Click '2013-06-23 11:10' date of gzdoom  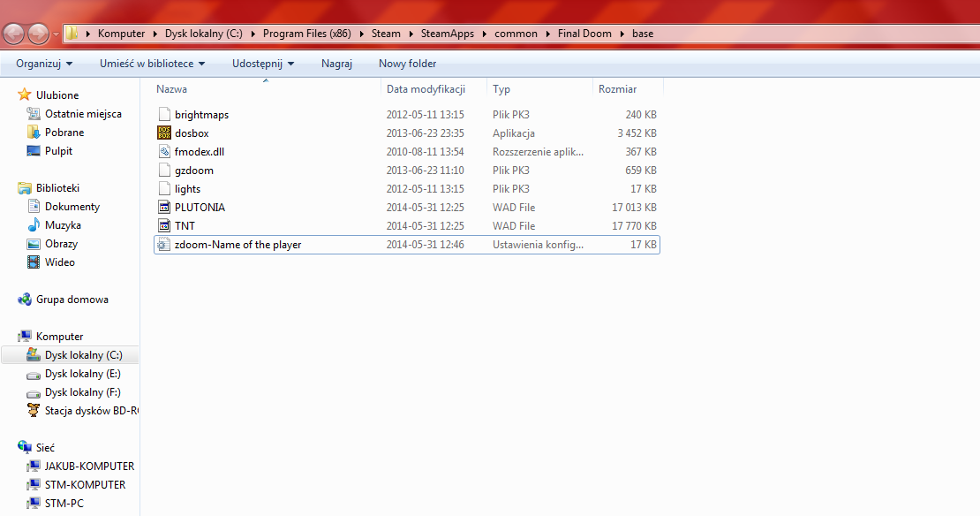(425, 171)
